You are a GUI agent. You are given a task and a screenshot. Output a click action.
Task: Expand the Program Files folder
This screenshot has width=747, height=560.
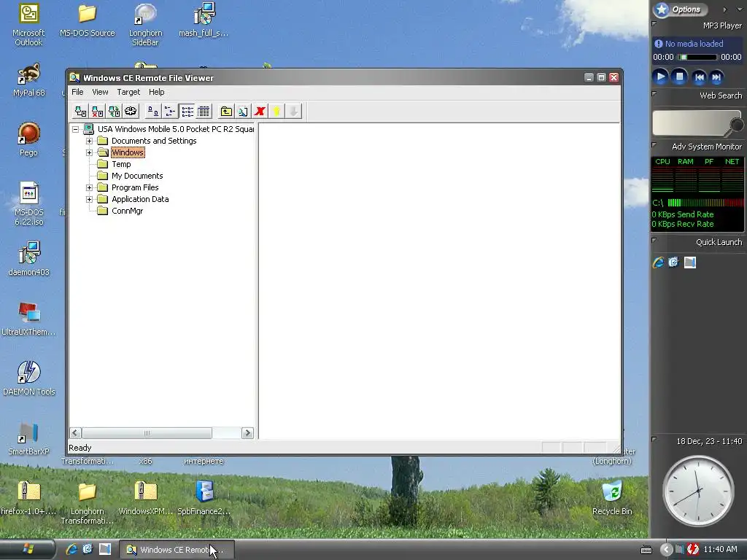pos(89,187)
